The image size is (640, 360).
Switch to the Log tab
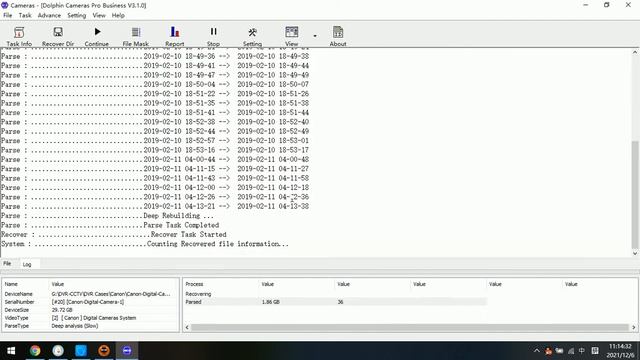pos(27,264)
